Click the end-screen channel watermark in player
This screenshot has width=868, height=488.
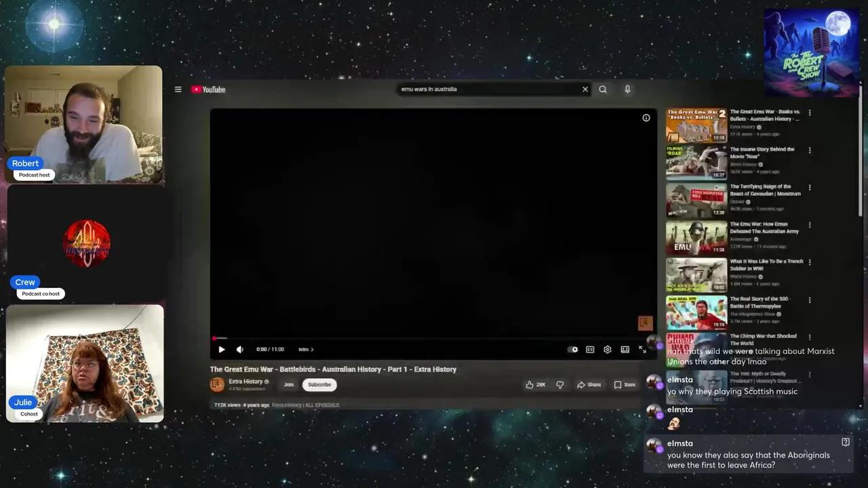(x=645, y=323)
